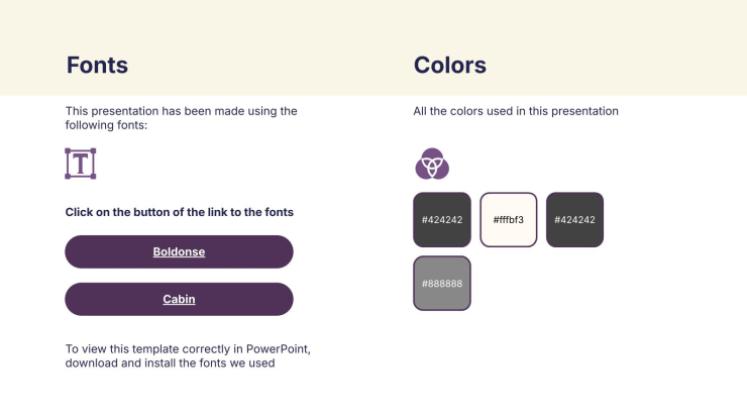Open the Boldonse font button
The image size is (747, 420).
coord(179,252)
